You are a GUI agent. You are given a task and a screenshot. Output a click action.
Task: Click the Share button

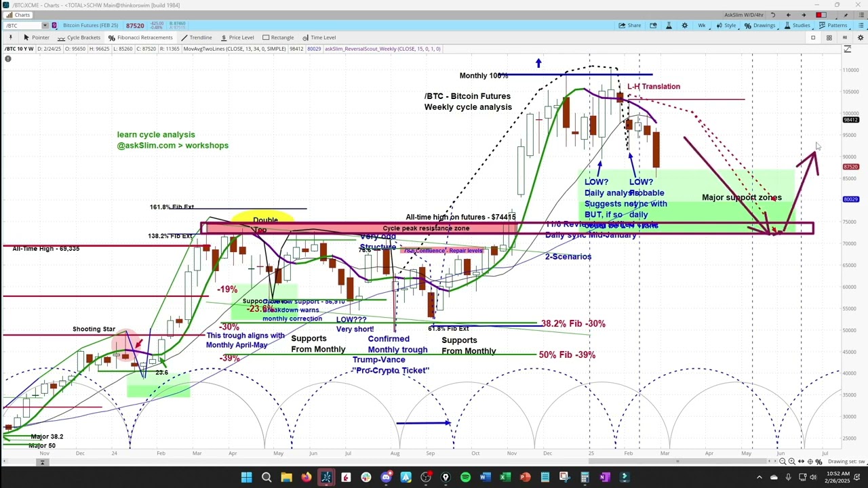click(629, 26)
